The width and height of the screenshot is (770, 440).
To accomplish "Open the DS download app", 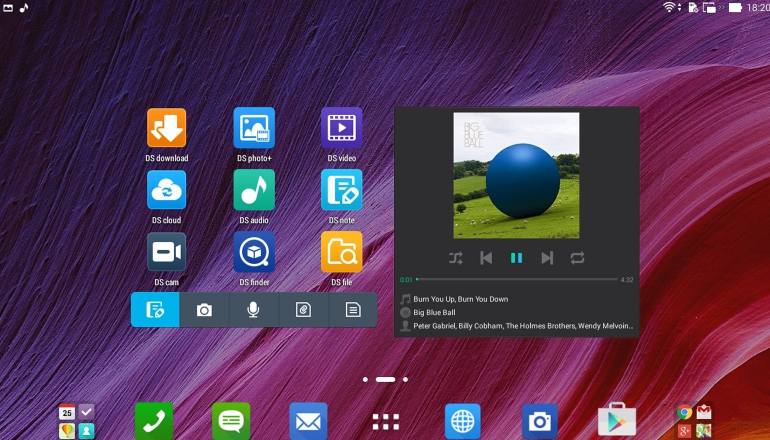I will point(167,128).
